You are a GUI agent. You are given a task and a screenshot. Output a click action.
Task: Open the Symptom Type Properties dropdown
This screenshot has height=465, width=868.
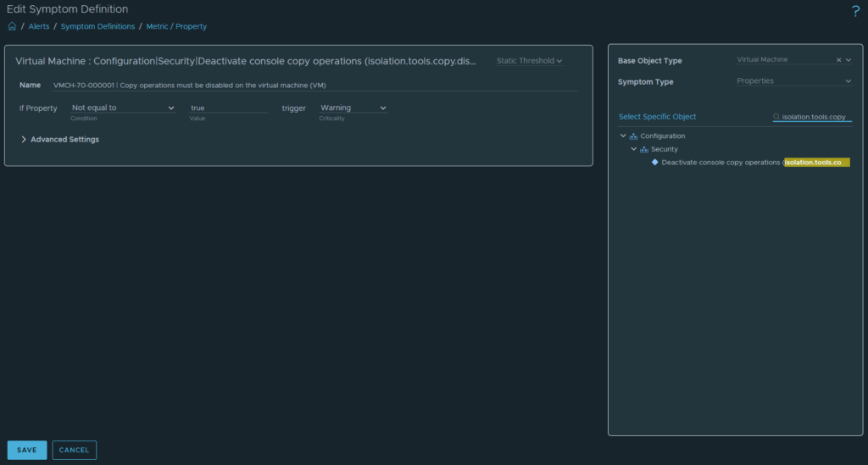(x=793, y=81)
